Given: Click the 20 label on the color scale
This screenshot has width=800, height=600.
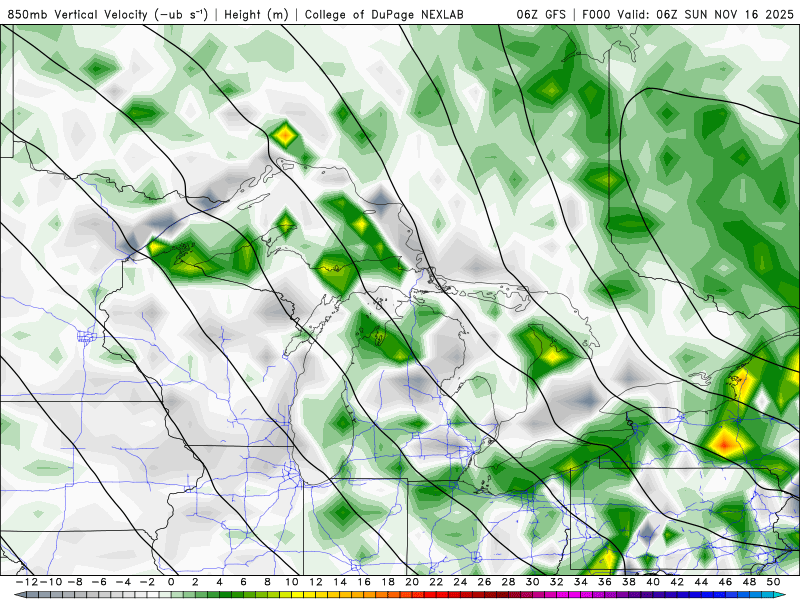Looking at the screenshot, I should click(x=412, y=582).
